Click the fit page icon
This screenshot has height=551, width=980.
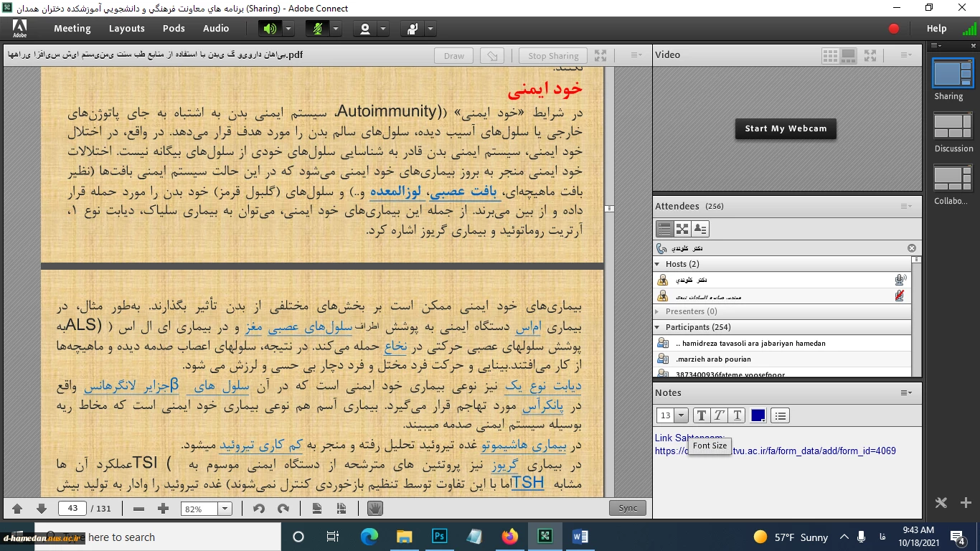317,509
